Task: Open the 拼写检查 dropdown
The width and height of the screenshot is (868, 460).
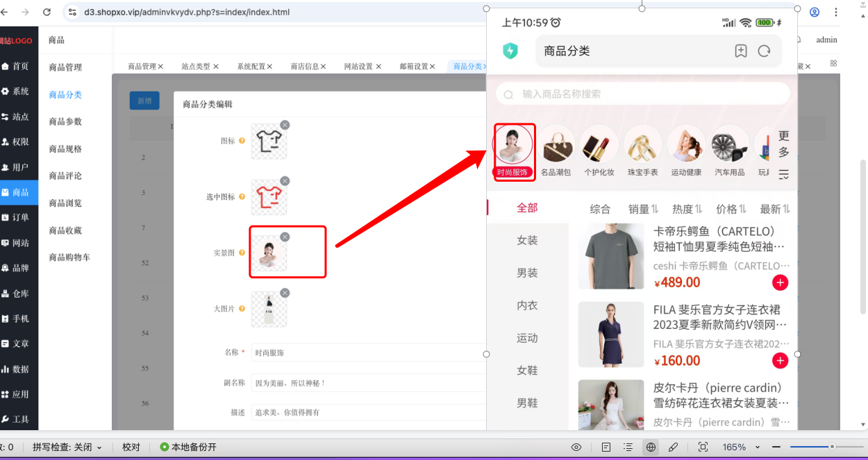Action: pos(67,447)
